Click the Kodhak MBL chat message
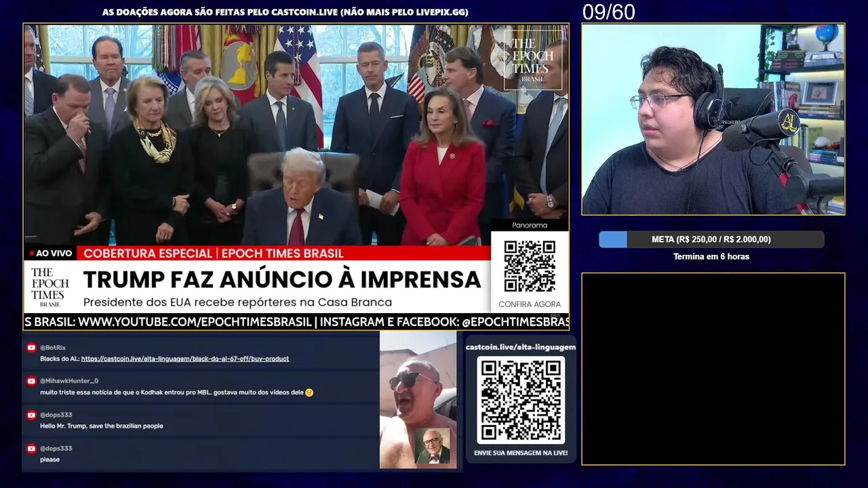Viewport: 868px width, 488px height. point(176,392)
